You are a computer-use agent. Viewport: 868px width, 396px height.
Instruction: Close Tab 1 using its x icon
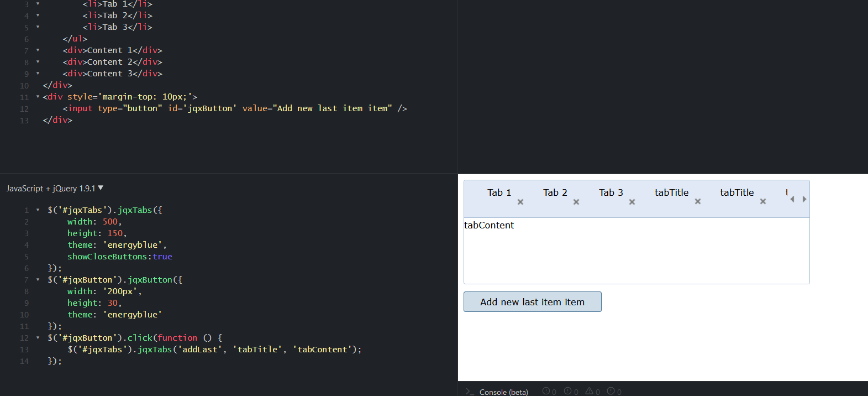tap(520, 202)
